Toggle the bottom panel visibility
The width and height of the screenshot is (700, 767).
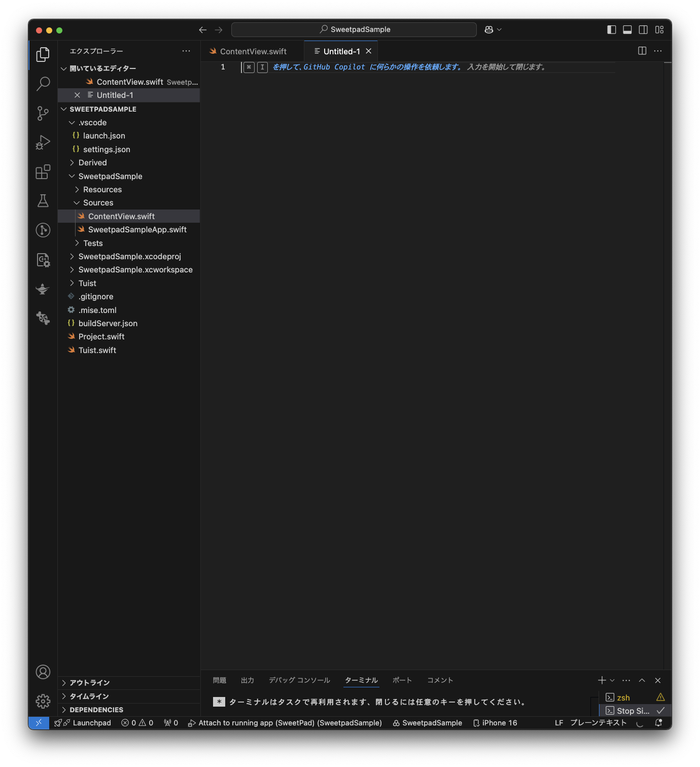pyautogui.click(x=627, y=29)
